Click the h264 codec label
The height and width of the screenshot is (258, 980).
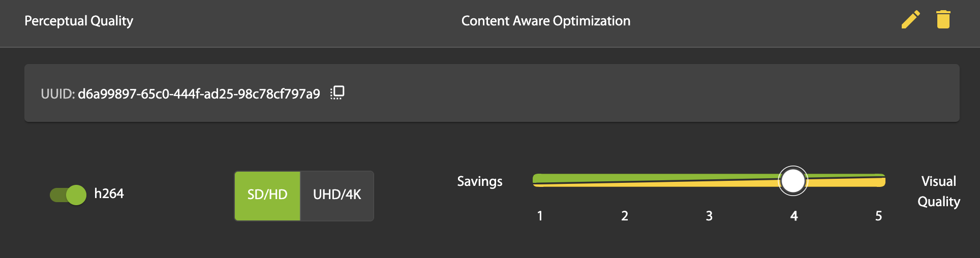[109, 193]
